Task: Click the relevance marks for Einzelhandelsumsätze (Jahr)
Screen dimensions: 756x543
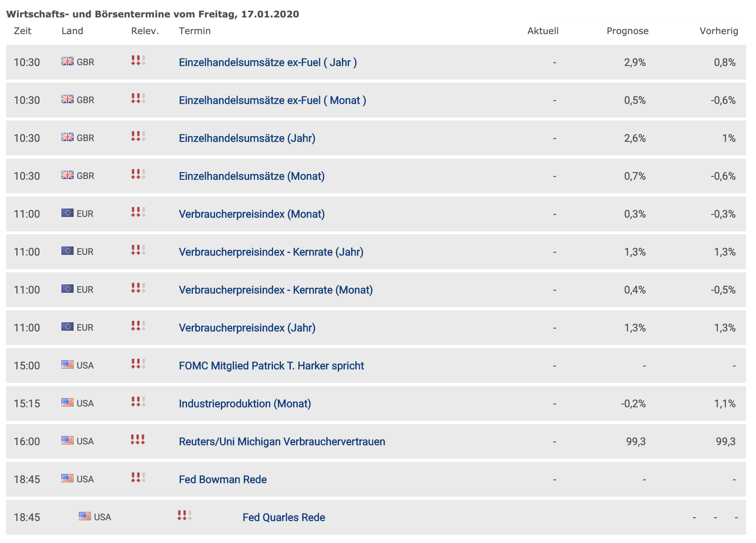Action: point(138,136)
